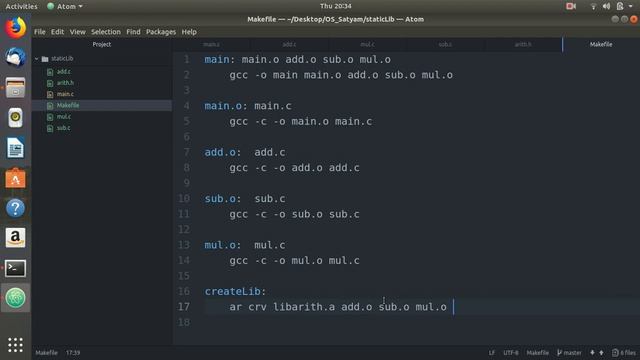640x360 pixels.
Task: Switch to the add.c tab
Action: coord(289,44)
